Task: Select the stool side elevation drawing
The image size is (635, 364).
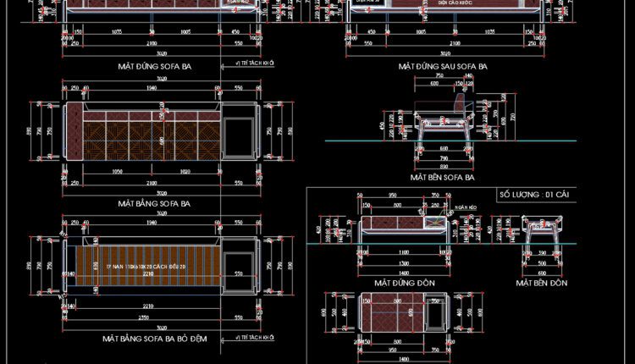Action: click(x=542, y=232)
